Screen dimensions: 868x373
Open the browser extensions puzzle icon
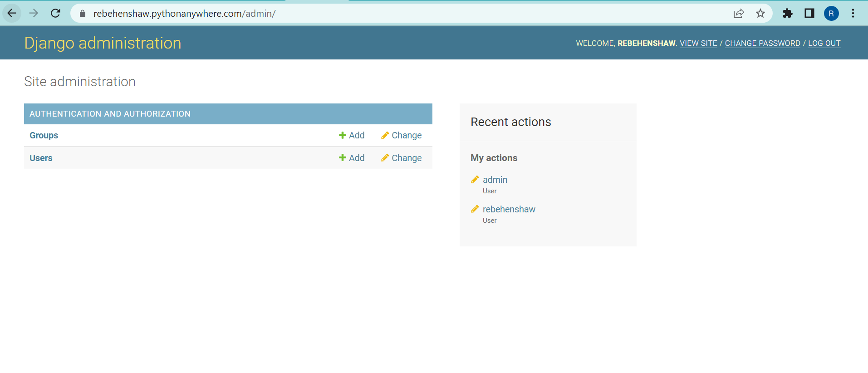coord(788,14)
